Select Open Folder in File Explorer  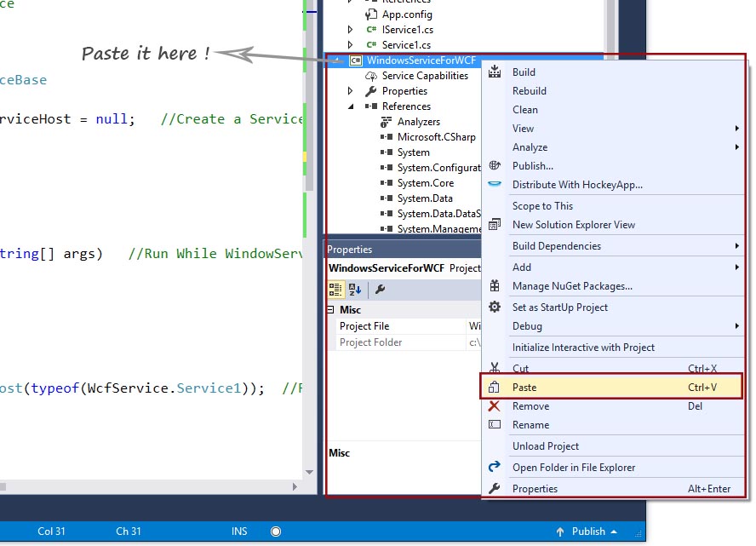tap(574, 468)
